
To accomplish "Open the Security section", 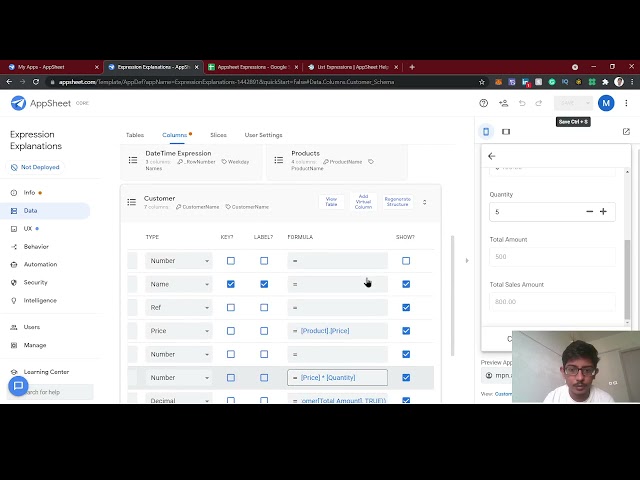I will [35, 282].
